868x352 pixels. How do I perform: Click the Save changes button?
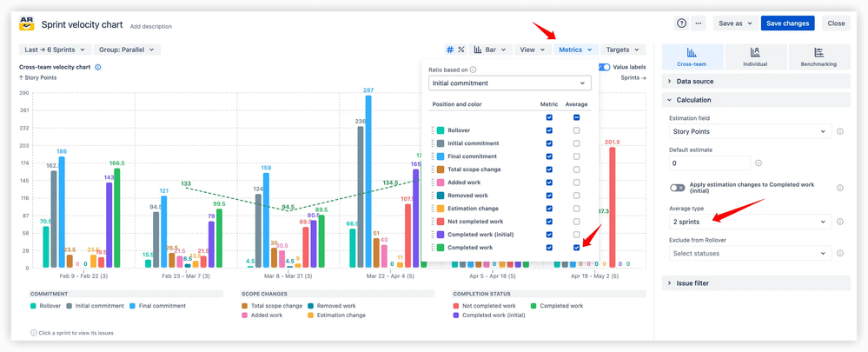click(x=787, y=23)
